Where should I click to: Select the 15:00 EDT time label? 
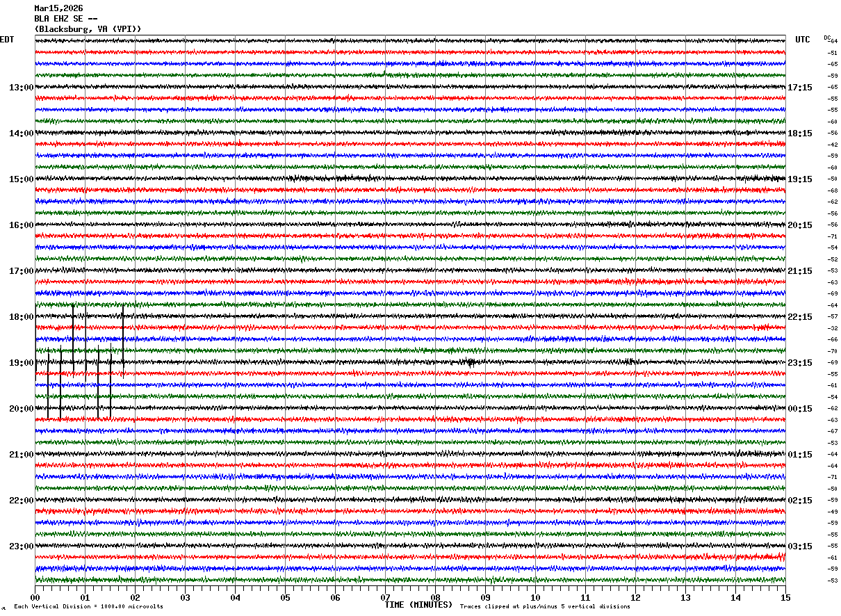click(x=22, y=179)
